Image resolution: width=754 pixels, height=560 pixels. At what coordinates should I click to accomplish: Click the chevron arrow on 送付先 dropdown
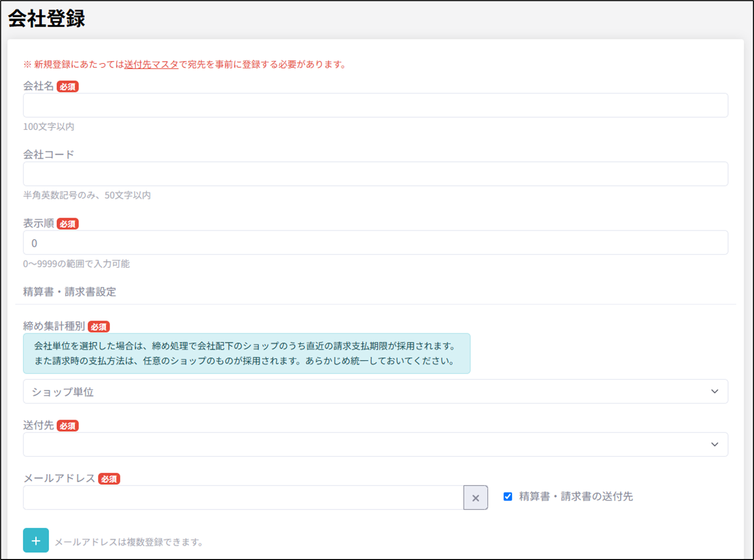tap(714, 444)
